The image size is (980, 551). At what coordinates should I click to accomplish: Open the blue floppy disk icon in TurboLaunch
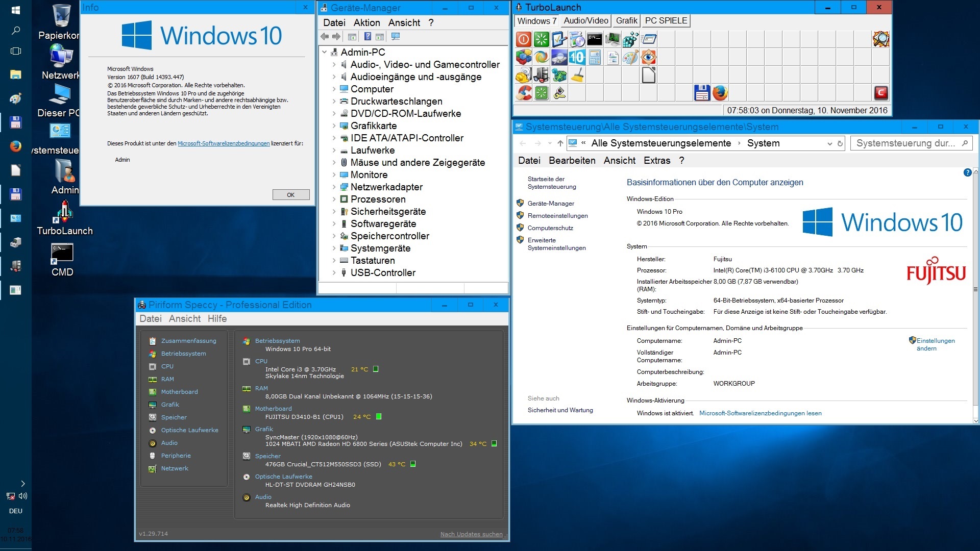(702, 93)
